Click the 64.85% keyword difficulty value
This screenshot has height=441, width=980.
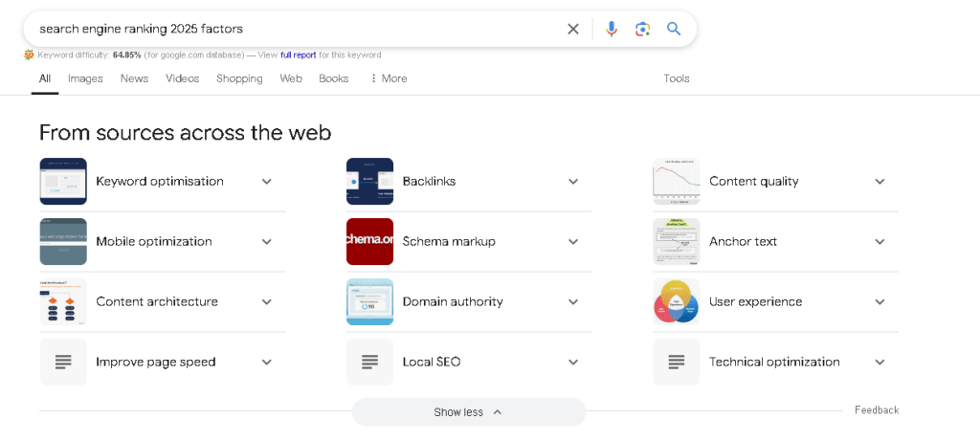(x=127, y=55)
